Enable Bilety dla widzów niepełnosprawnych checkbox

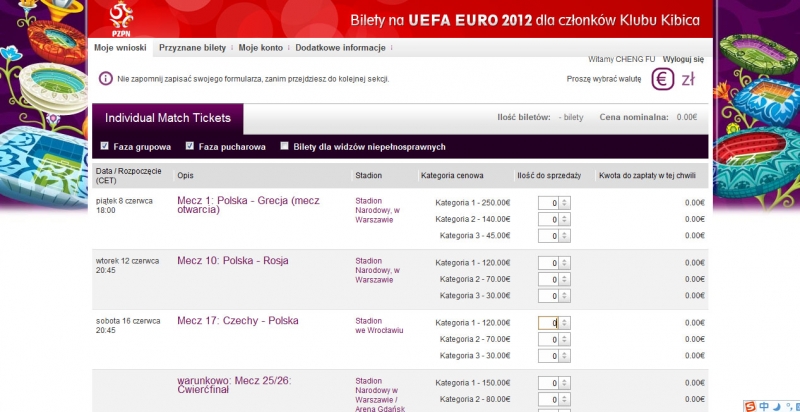[285, 146]
